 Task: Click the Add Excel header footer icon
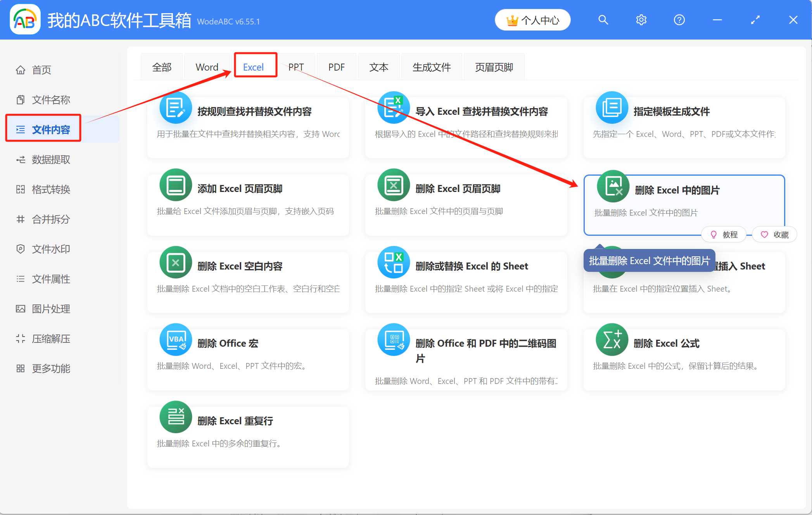176,185
